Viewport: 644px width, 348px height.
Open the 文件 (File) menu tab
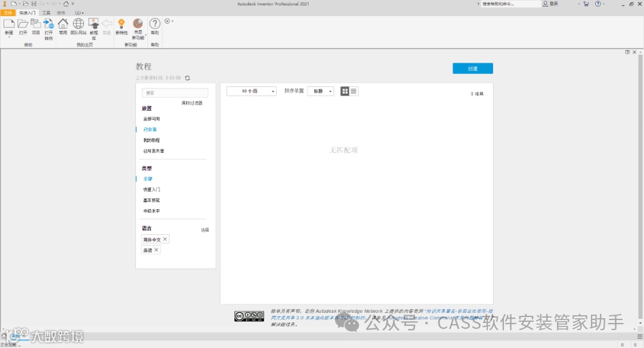(8, 13)
